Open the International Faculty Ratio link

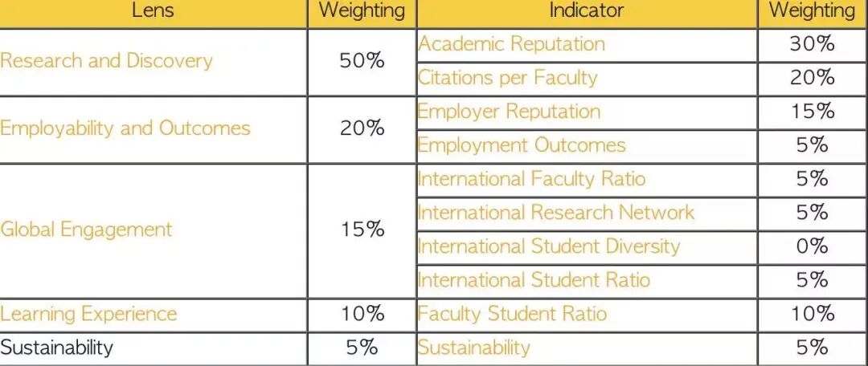pos(531,179)
